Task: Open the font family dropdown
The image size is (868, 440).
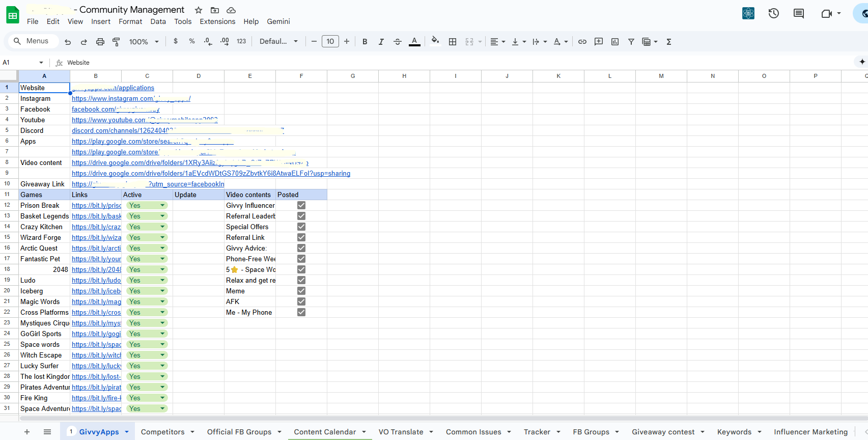Action: (x=278, y=41)
